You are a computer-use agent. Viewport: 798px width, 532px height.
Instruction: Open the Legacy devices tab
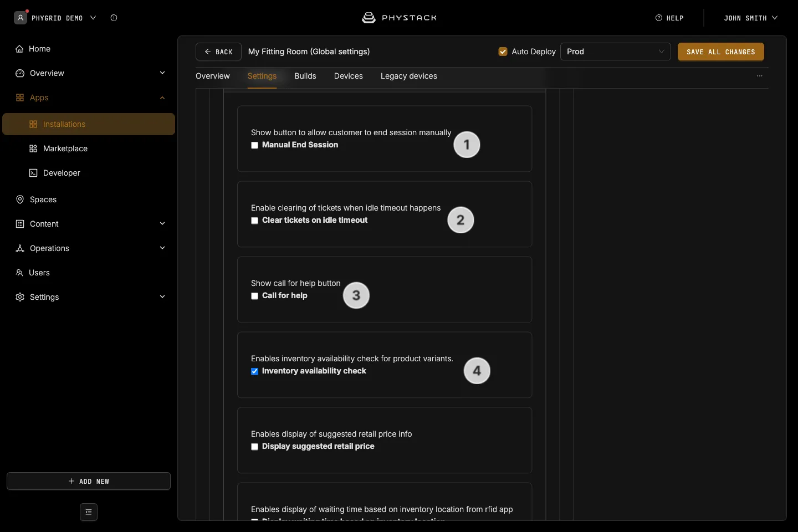409,76
